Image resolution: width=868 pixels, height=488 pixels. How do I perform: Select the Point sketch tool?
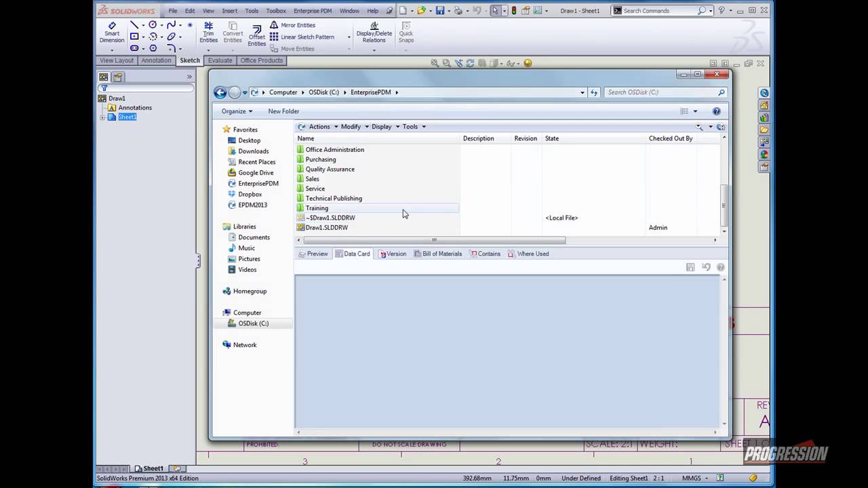coord(190,25)
